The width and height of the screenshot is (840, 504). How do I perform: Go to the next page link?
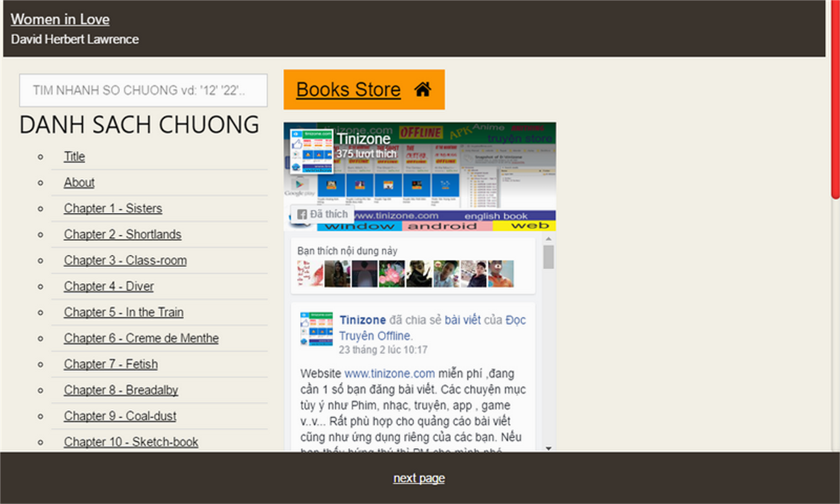pos(419,478)
